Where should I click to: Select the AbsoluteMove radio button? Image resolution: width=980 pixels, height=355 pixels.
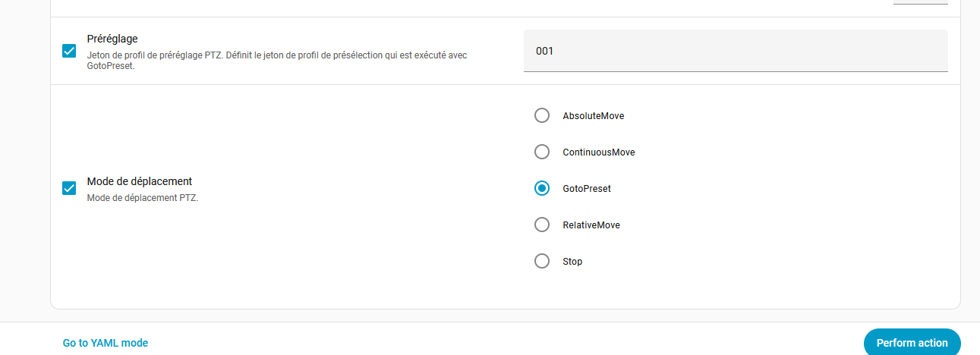(x=542, y=115)
